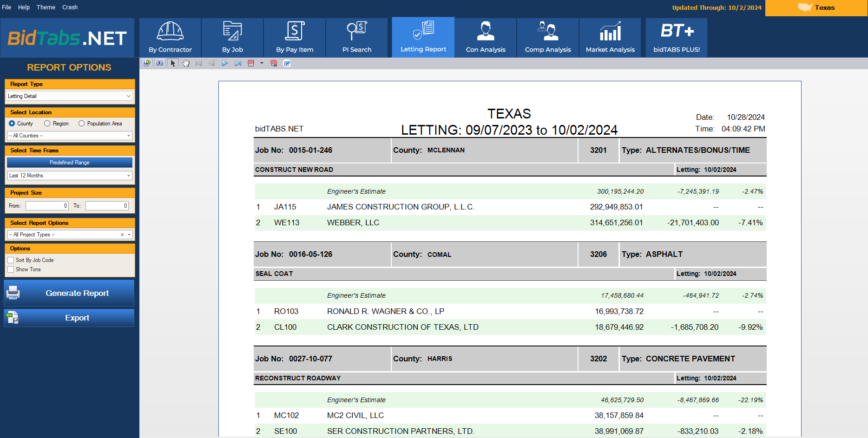Screen dimensions: 868x438
Task: Click MC2 CIVIL, LLC bidder row
Action: [x=510, y=415]
